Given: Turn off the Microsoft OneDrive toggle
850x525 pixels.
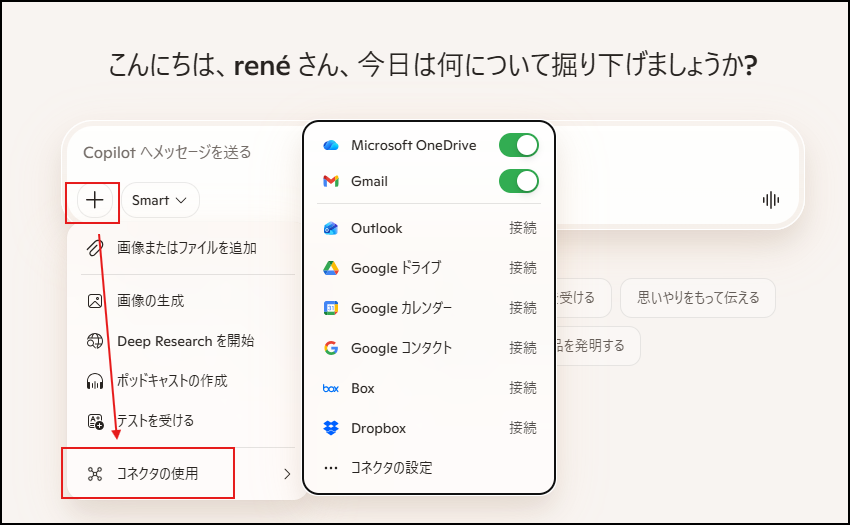Looking at the screenshot, I should (519, 145).
